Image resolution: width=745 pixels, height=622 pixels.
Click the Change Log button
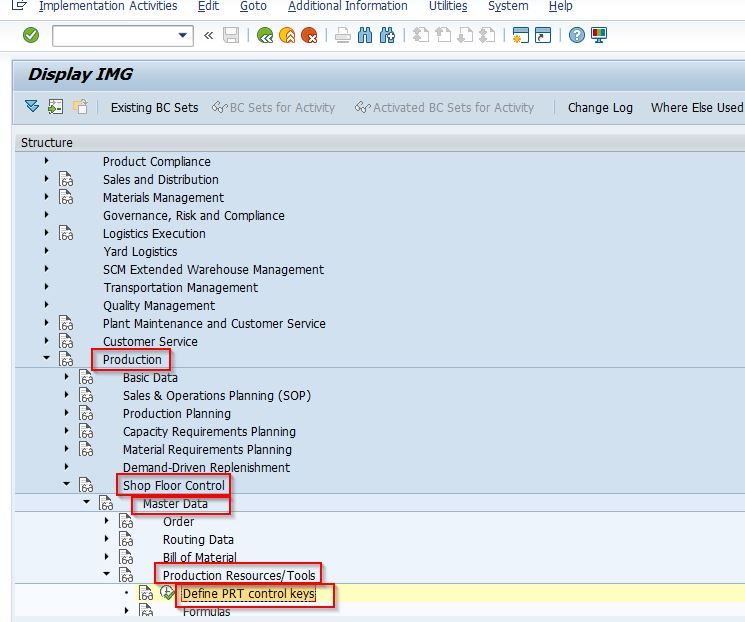click(x=600, y=107)
